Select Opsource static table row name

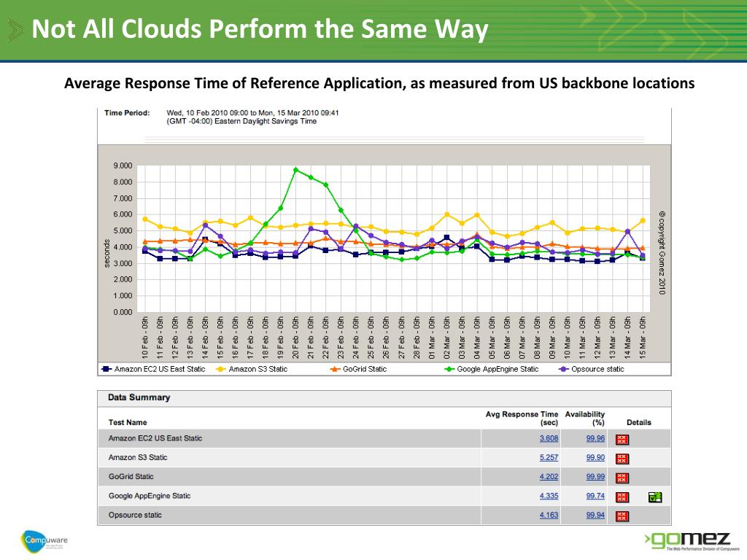click(x=135, y=515)
